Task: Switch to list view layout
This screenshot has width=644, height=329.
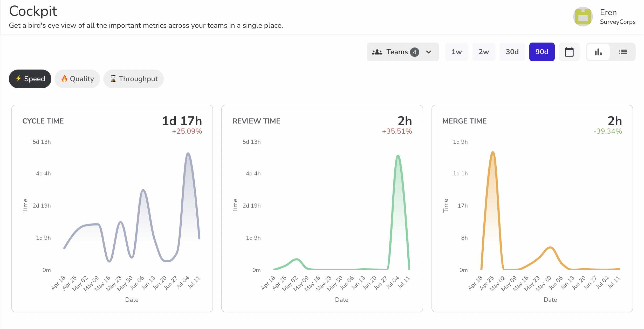Action: pyautogui.click(x=623, y=52)
